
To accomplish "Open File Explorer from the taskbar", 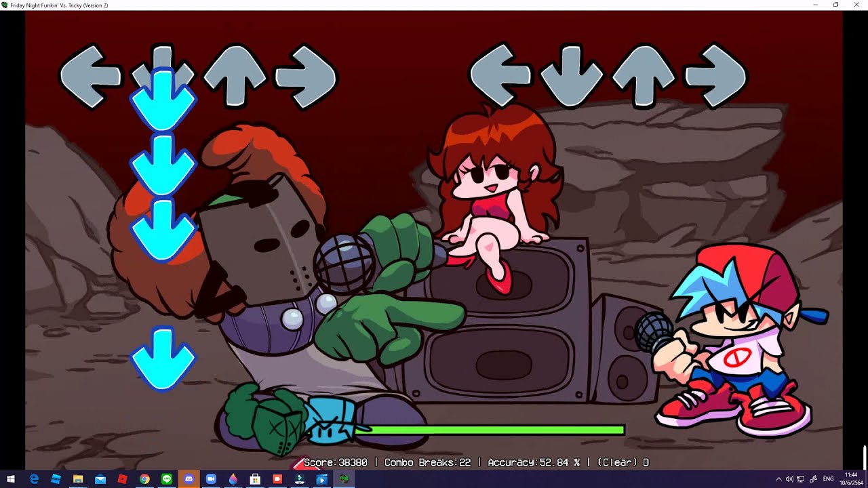I will [78, 479].
